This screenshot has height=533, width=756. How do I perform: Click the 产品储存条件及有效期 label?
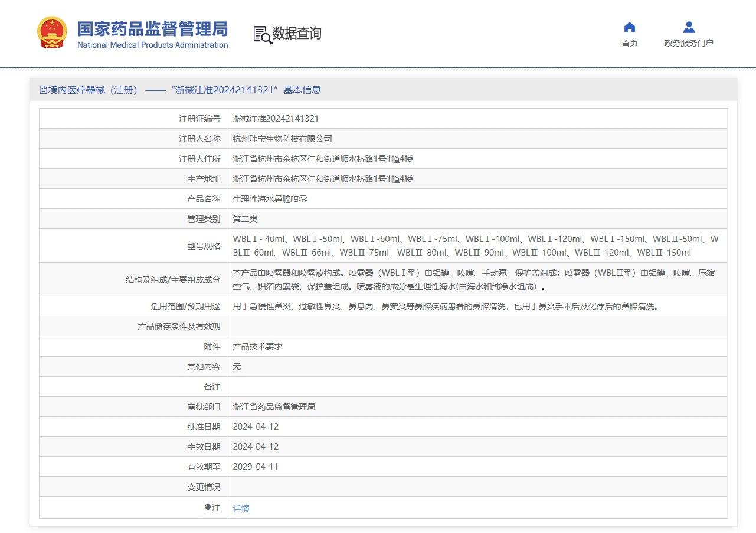coord(179,326)
